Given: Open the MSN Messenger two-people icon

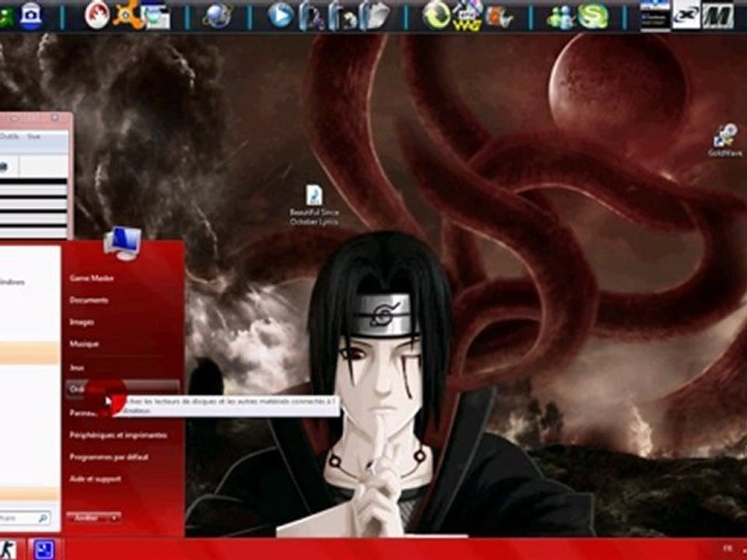Looking at the screenshot, I should pos(561,17).
